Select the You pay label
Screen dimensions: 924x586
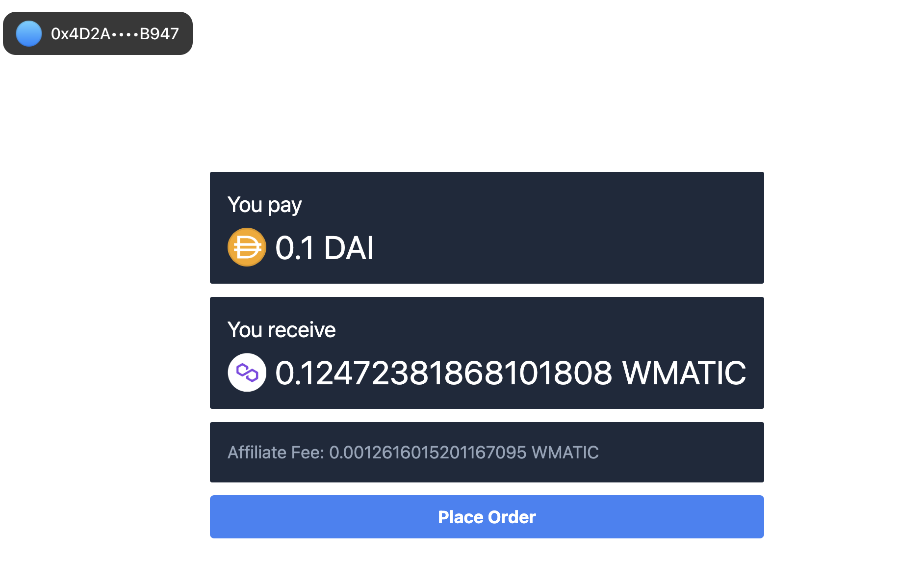coord(264,205)
